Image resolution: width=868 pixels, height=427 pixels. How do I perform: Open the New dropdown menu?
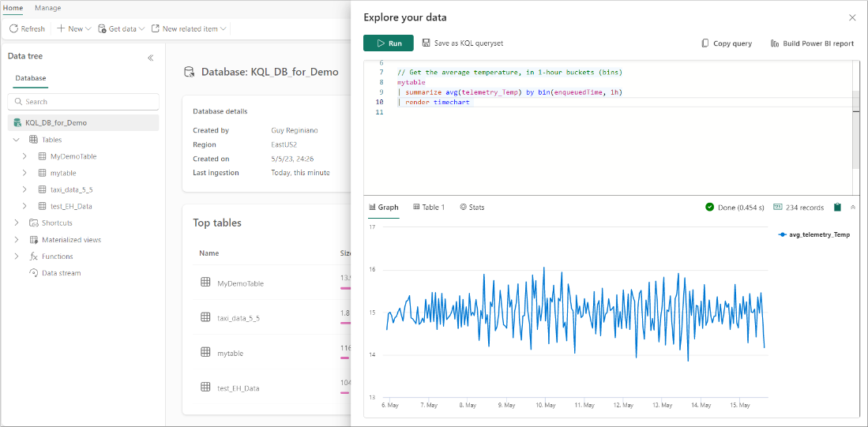click(74, 28)
